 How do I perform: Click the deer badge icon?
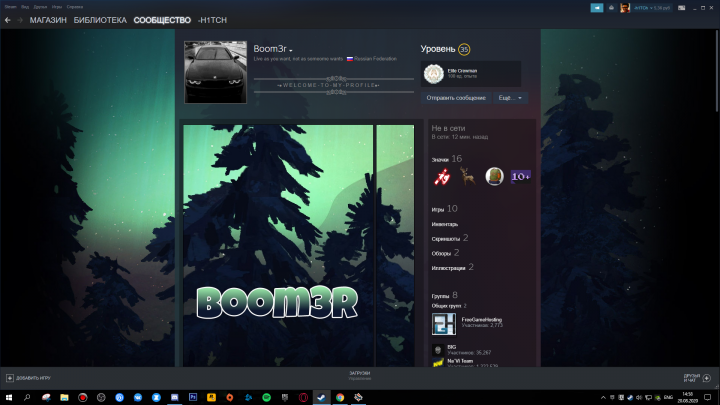[x=468, y=176]
